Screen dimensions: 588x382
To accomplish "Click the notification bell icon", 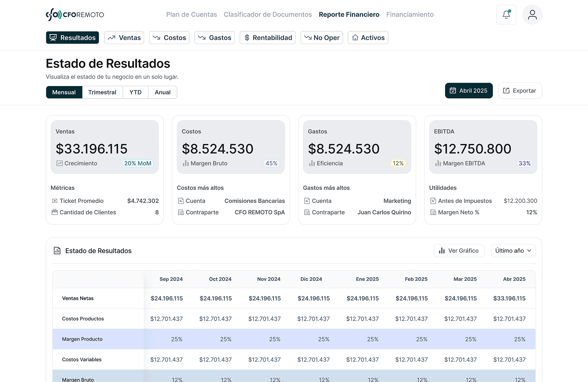I will coord(506,14).
